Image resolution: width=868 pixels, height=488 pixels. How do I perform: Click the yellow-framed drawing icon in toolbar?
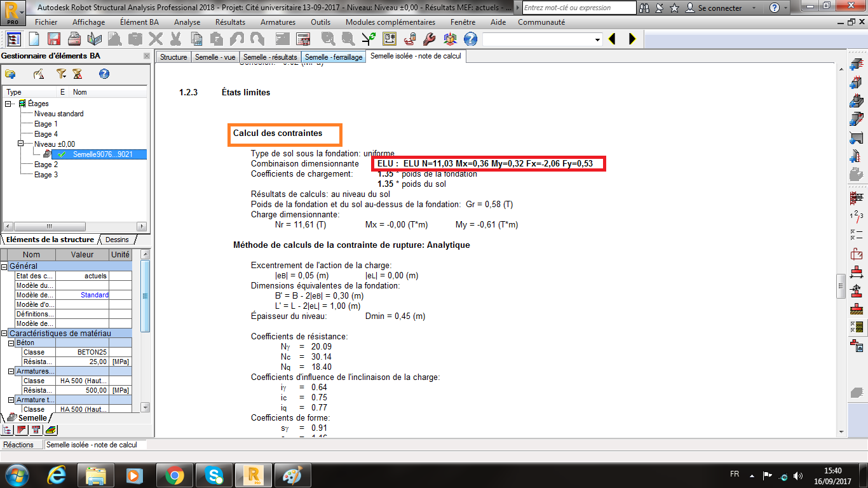click(390, 39)
